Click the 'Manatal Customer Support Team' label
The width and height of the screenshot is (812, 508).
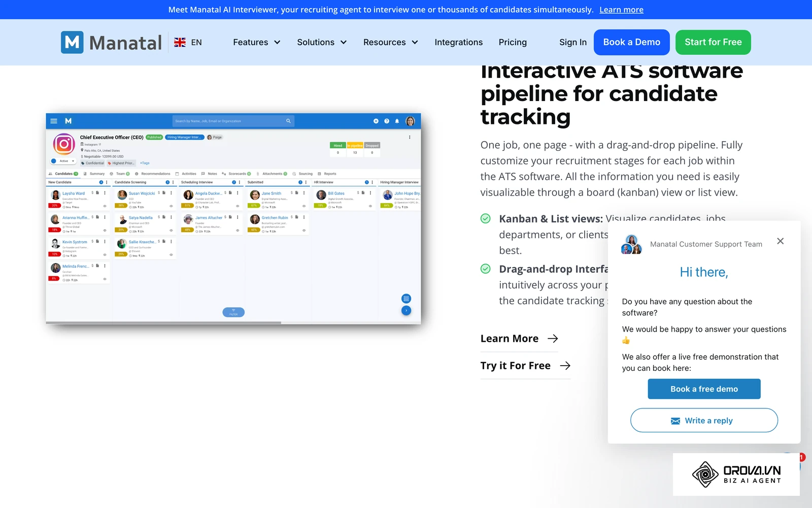(706, 244)
